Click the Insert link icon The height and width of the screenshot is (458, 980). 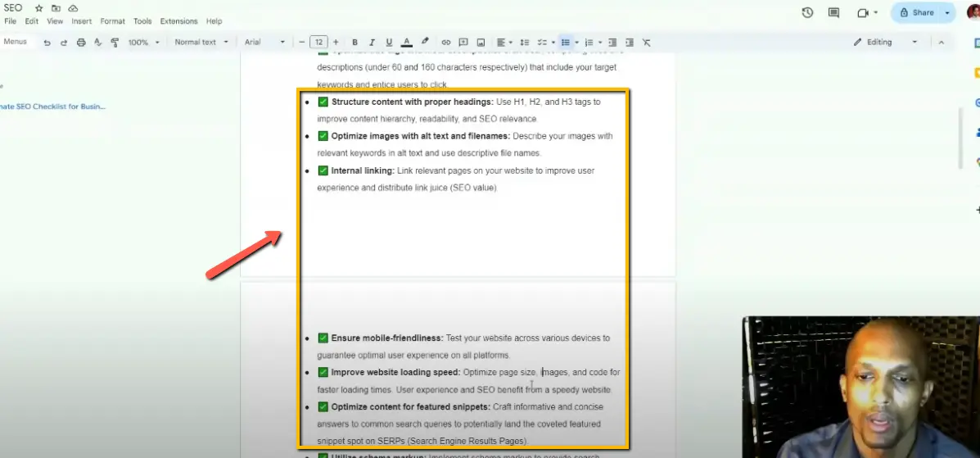[445, 43]
